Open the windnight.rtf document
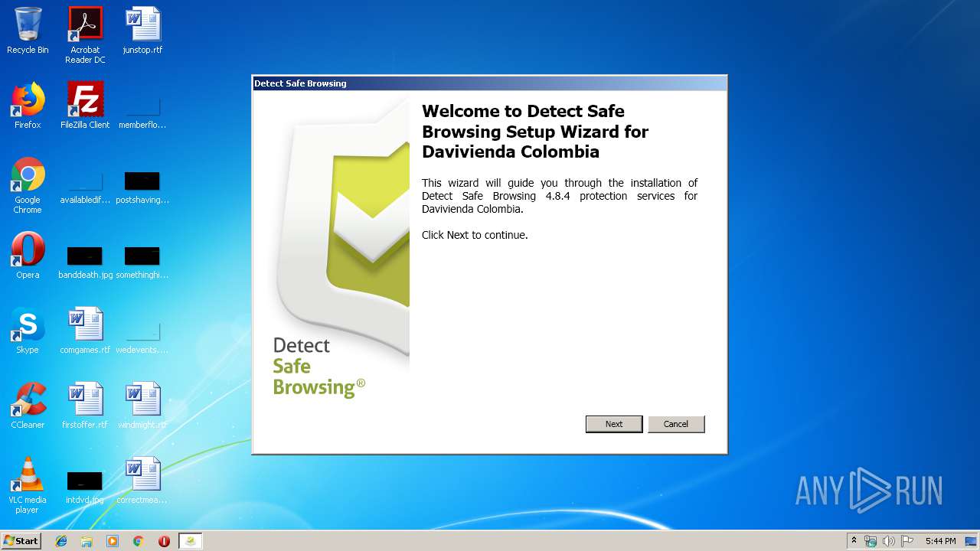Image resolution: width=980 pixels, height=551 pixels. [x=142, y=406]
